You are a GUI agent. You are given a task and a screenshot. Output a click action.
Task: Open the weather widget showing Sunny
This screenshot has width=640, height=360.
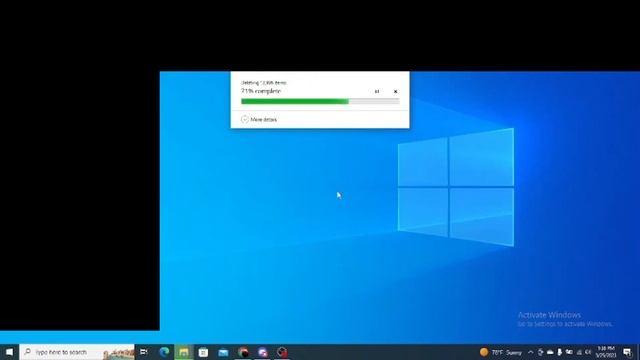501,352
